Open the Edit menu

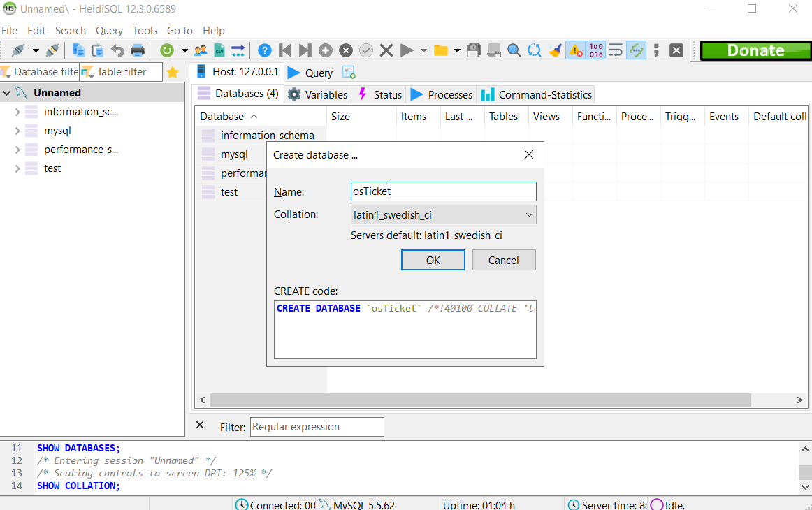(36, 31)
